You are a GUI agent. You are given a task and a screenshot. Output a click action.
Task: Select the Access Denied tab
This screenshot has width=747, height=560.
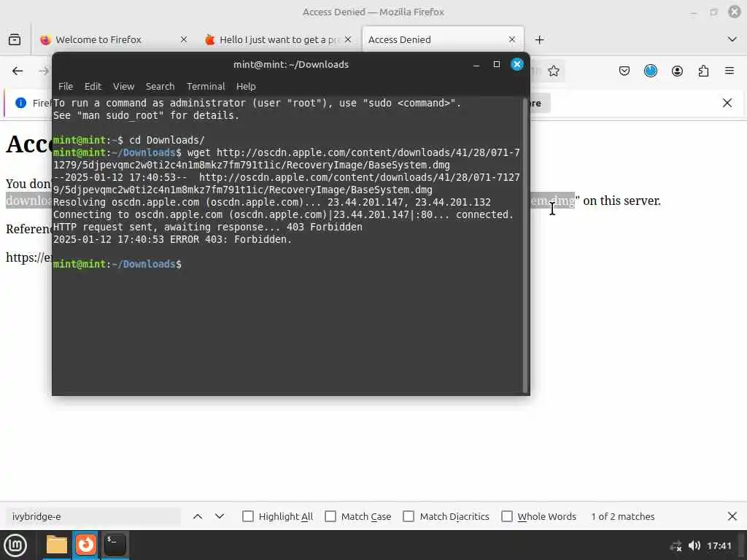[443, 39]
